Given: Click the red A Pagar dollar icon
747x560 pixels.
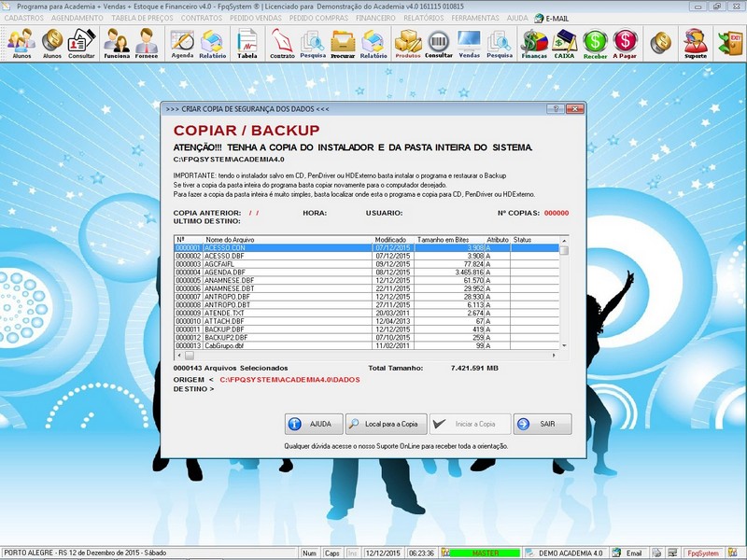Looking at the screenshot, I should 625,43.
